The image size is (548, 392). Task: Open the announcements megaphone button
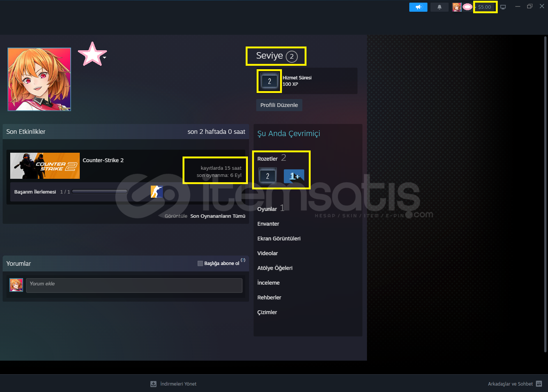418,7
